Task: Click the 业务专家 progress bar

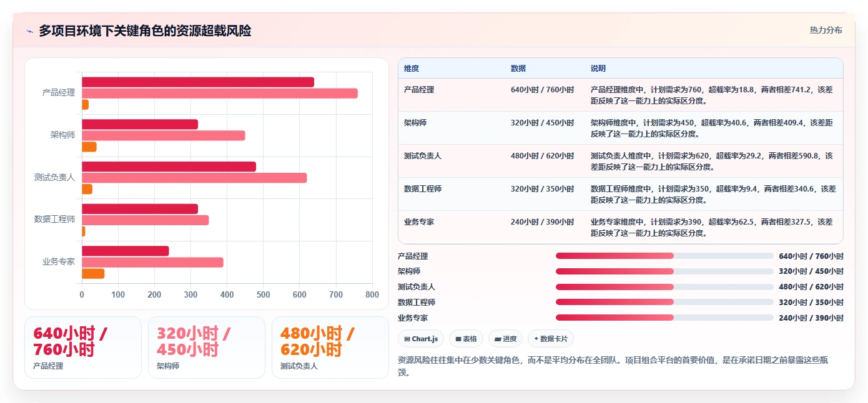Action: pos(664,318)
